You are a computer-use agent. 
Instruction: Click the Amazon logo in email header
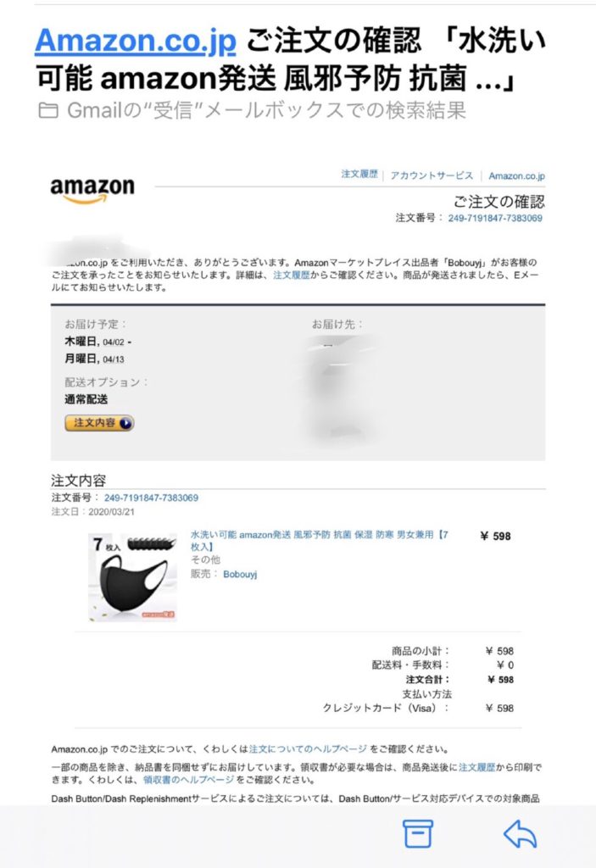pos(92,190)
